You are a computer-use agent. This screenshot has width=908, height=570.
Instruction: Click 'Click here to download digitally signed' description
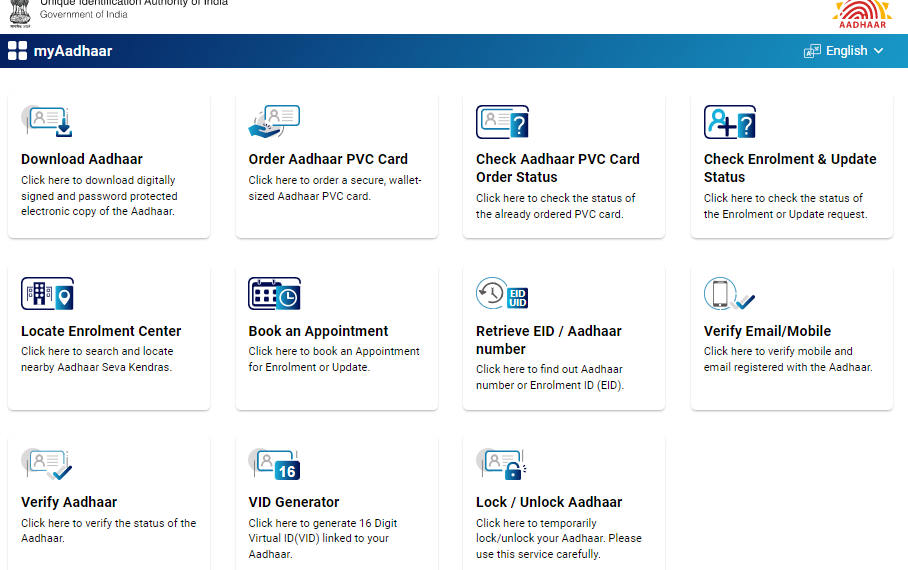(x=99, y=196)
